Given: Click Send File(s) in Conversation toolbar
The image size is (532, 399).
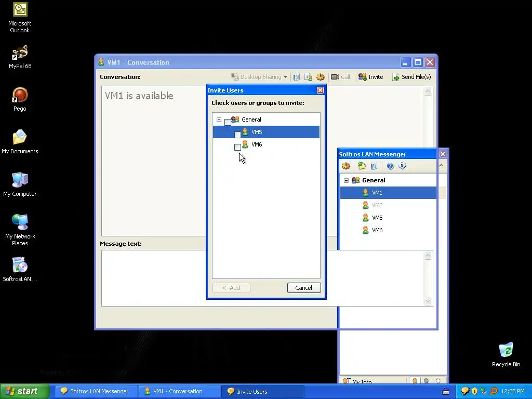Looking at the screenshot, I should (x=411, y=77).
